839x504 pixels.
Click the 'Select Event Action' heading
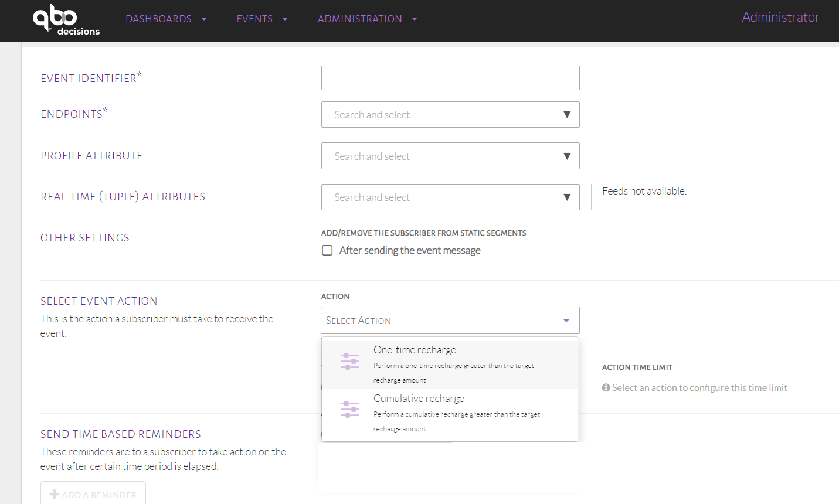99,301
